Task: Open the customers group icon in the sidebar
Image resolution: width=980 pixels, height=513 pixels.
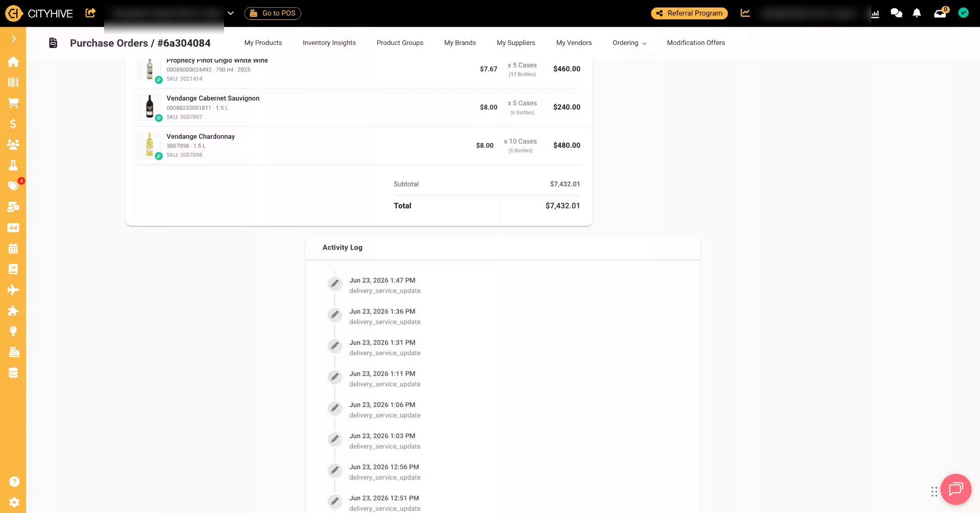Action: click(x=13, y=144)
